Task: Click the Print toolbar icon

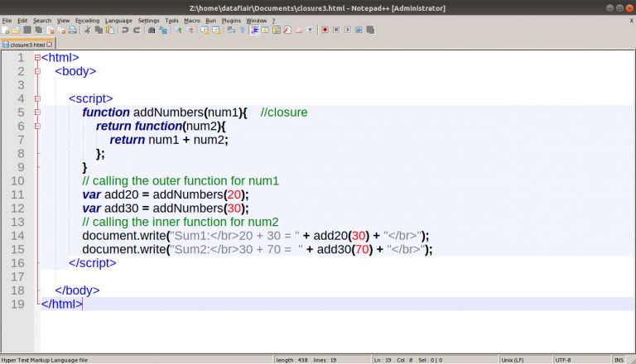Action: 73,30
